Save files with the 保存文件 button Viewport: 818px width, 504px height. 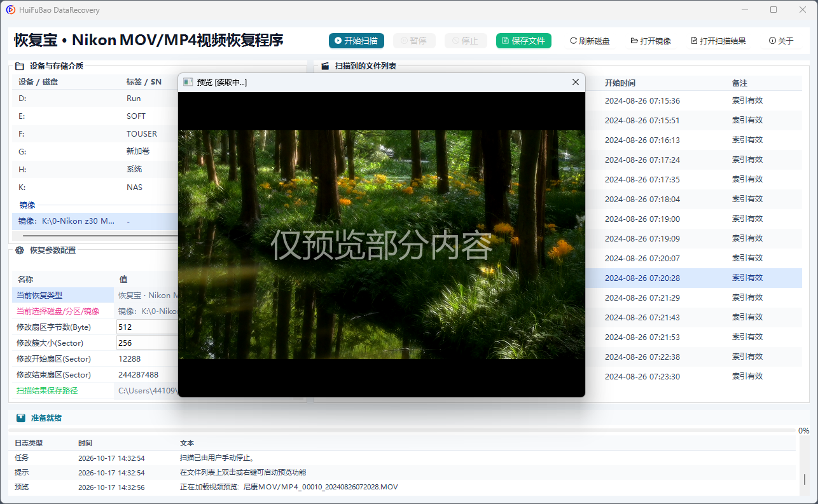pyautogui.click(x=523, y=41)
